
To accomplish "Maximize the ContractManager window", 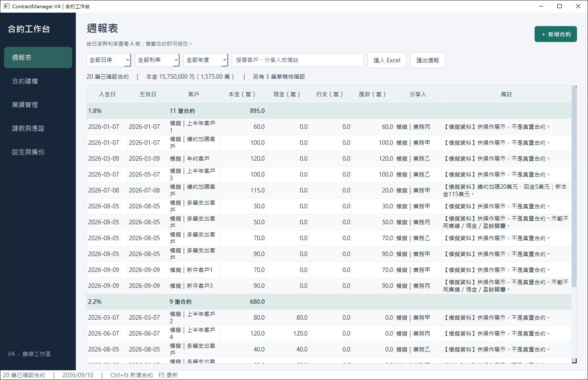I will point(559,6).
